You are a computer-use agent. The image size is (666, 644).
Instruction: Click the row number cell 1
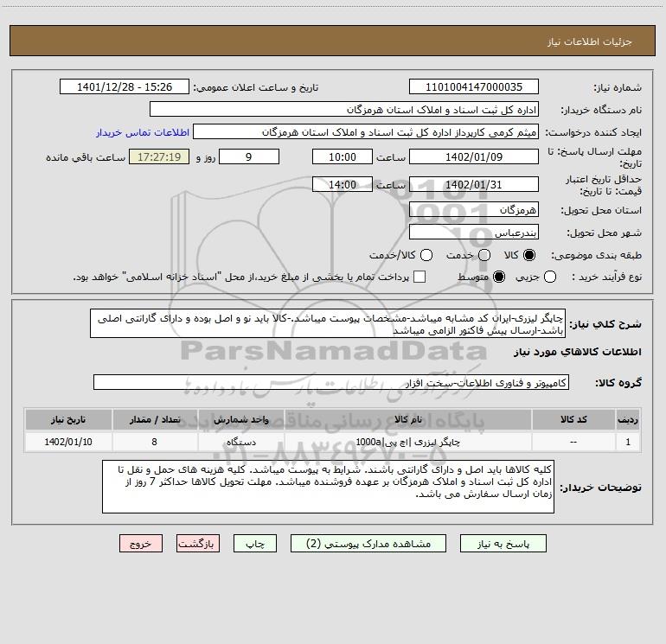(628, 442)
